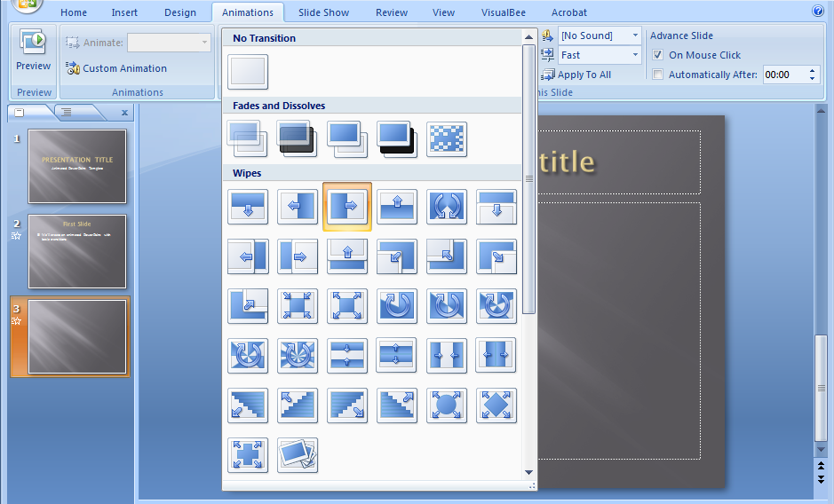The height and width of the screenshot is (504, 834).
Task: Enable Automatically After checkbox
Action: coord(658,75)
